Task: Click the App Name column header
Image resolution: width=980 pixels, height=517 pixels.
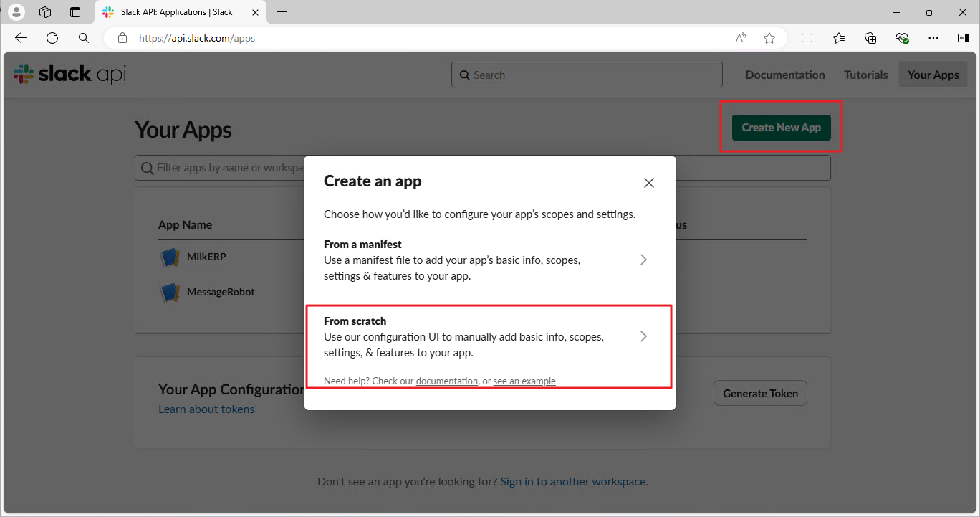Action: pyautogui.click(x=185, y=224)
